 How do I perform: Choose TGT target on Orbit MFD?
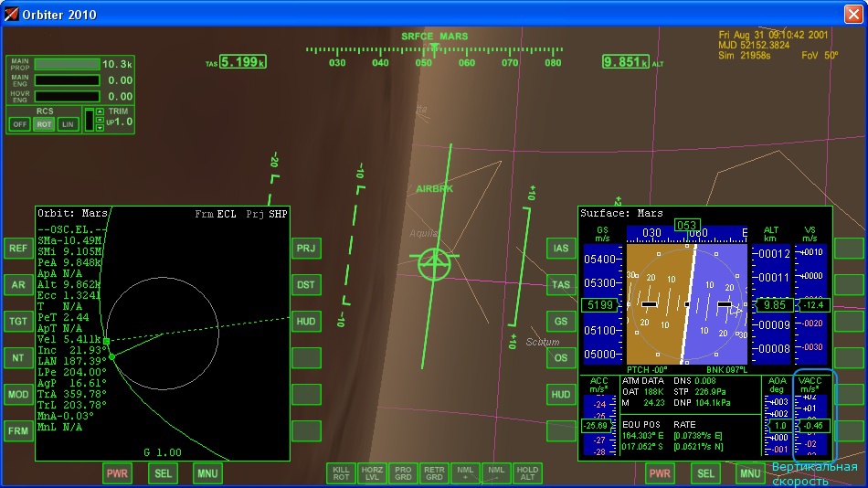(18, 322)
